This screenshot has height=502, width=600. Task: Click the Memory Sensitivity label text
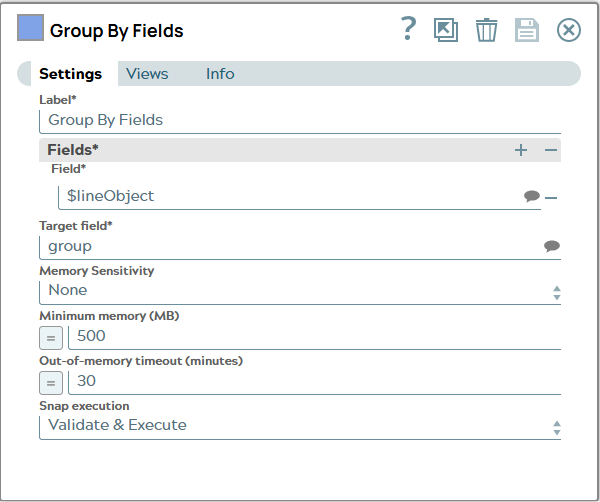[x=96, y=271]
